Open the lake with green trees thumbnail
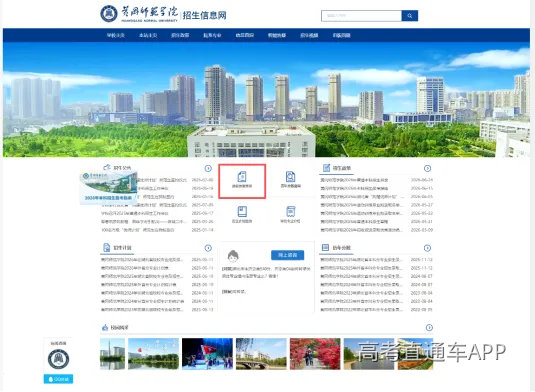 pos(154,354)
